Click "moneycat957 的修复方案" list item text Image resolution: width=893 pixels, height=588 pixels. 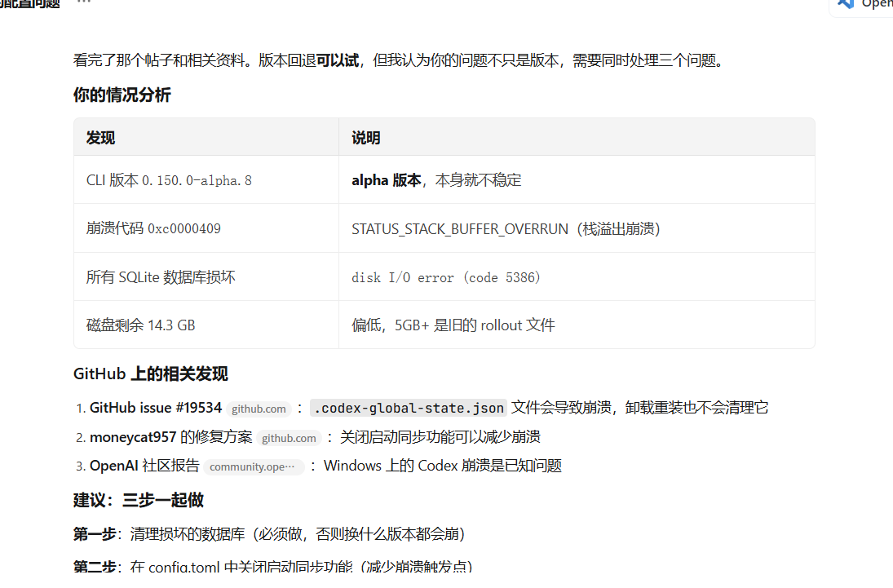tap(171, 437)
